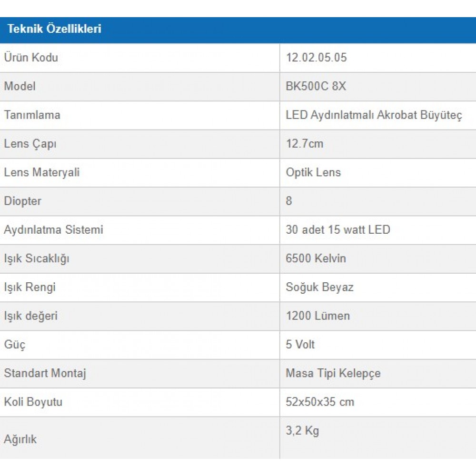Select the Tanımlama label cell
Image resolution: width=476 pixels, height=476 pixels.
(x=139, y=115)
